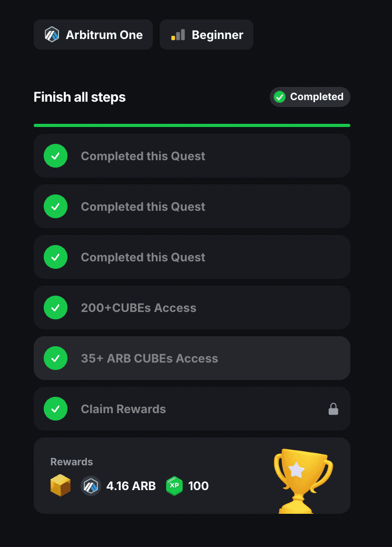
Task: Click the green check in Completed badge
Action: coord(280,97)
